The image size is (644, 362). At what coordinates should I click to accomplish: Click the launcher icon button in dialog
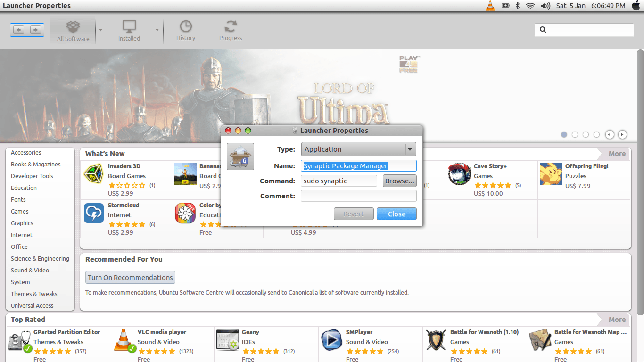tap(240, 156)
